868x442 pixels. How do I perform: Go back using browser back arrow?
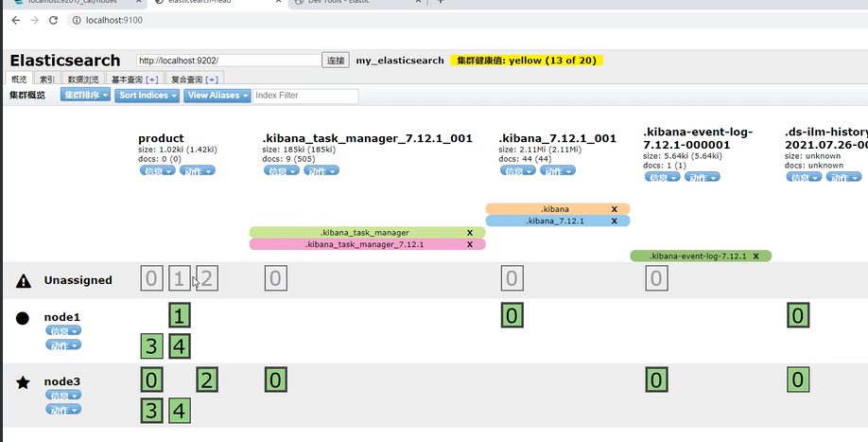(15, 21)
